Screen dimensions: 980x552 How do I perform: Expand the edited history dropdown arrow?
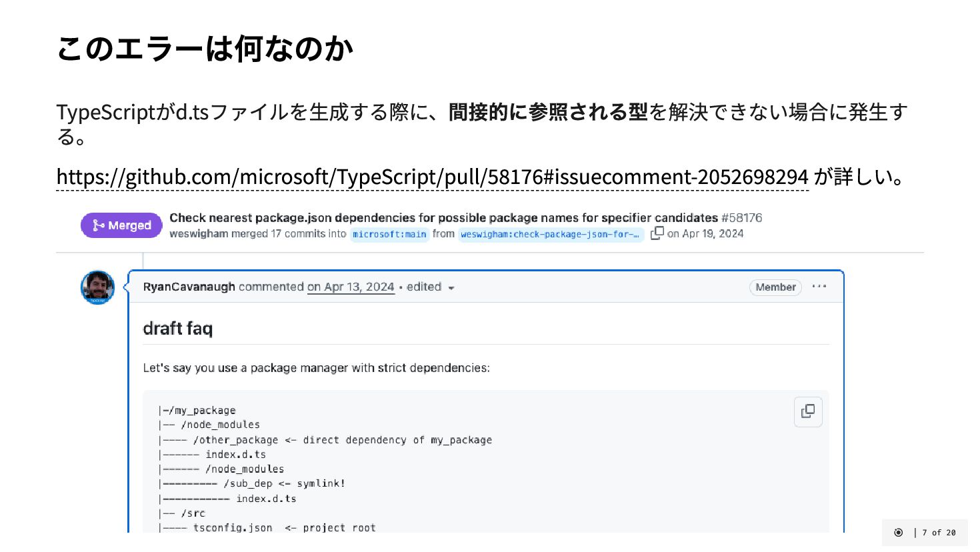451,288
